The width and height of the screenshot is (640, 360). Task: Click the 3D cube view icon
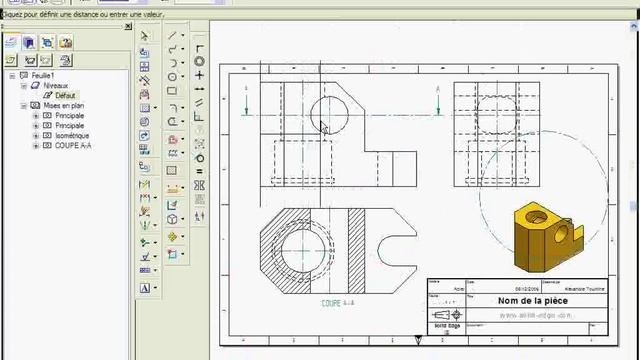pyautogui.click(x=172, y=219)
